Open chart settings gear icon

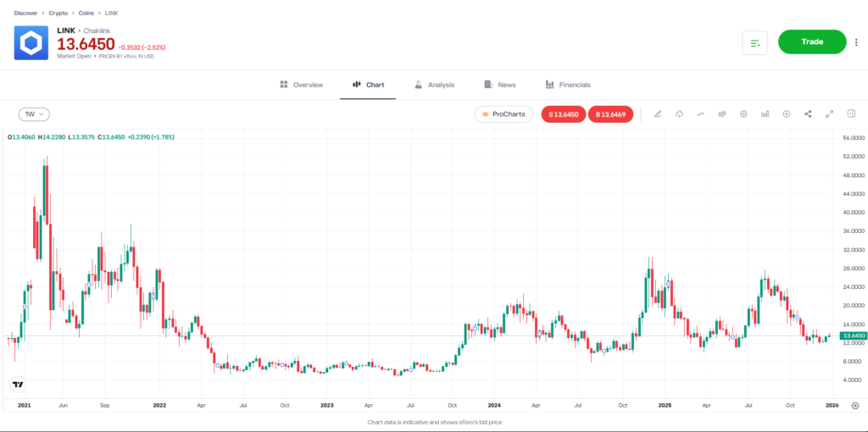743,114
